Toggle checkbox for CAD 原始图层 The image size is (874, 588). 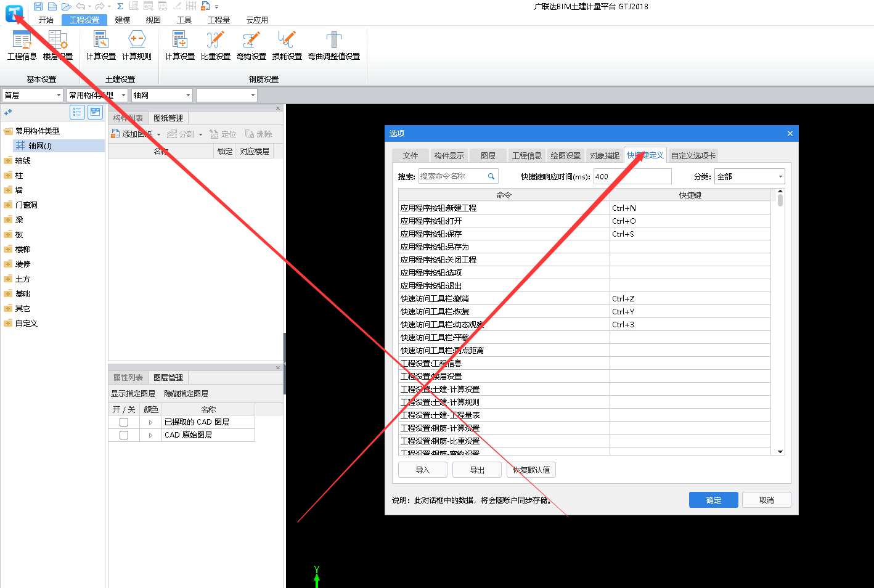click(124, 435)
